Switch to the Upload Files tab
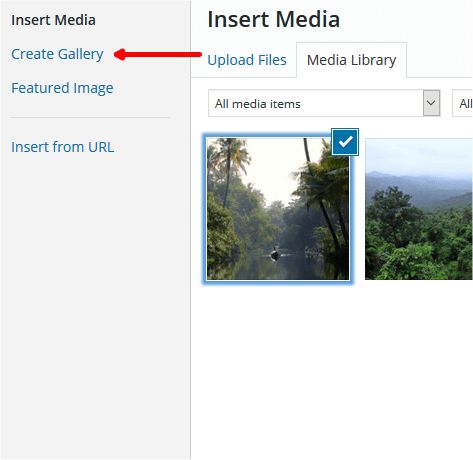The width and height of the screenshot is (473, 460). coord(247,60)
